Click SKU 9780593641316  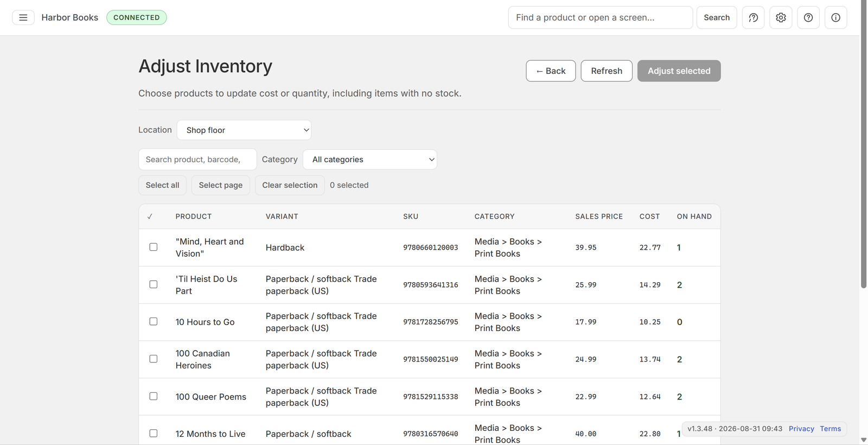(x=430, y=285)
